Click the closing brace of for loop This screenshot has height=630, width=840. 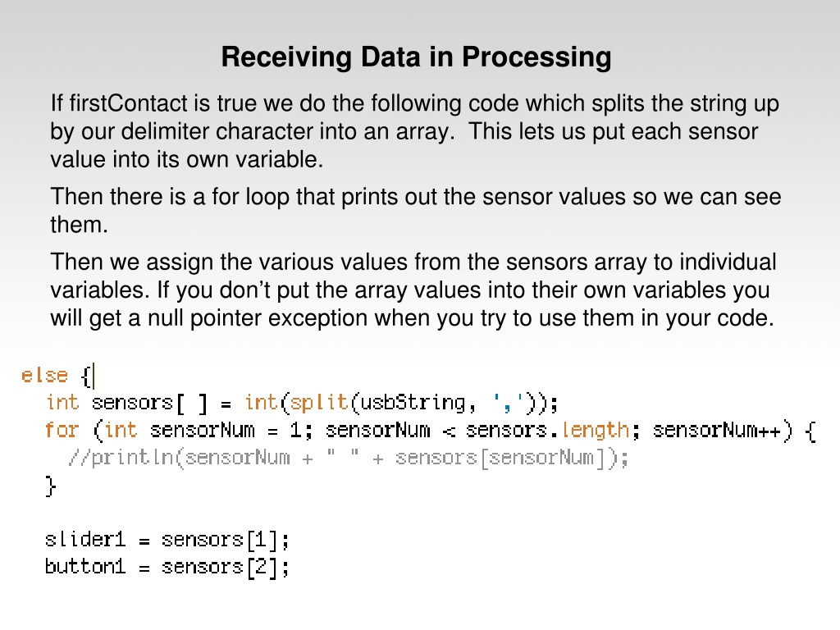click(51, 486)
